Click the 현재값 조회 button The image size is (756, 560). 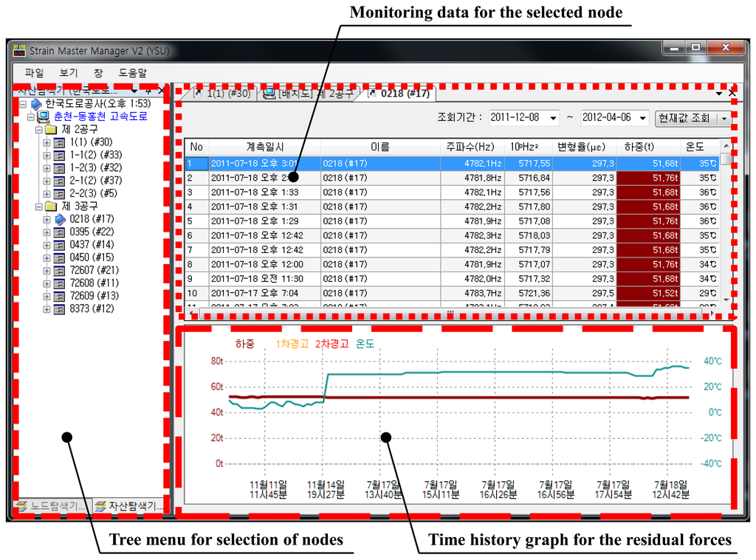click(x=684, y=119)
